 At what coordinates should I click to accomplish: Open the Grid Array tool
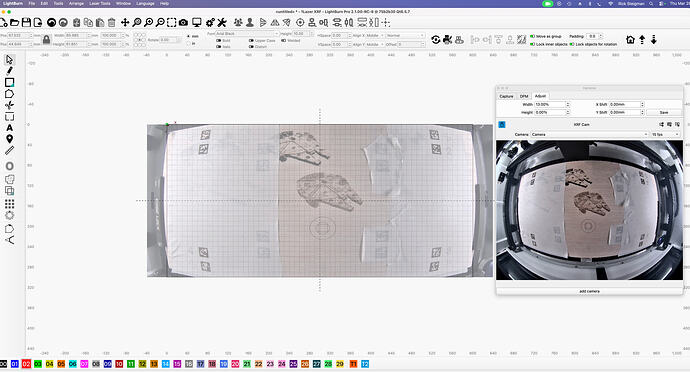point(9,204)
